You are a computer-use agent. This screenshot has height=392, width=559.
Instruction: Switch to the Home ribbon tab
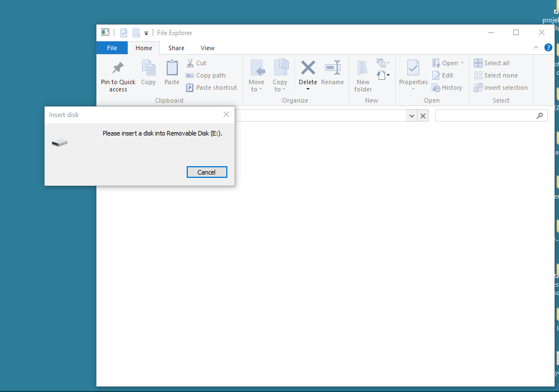click(x=144, y=48)
